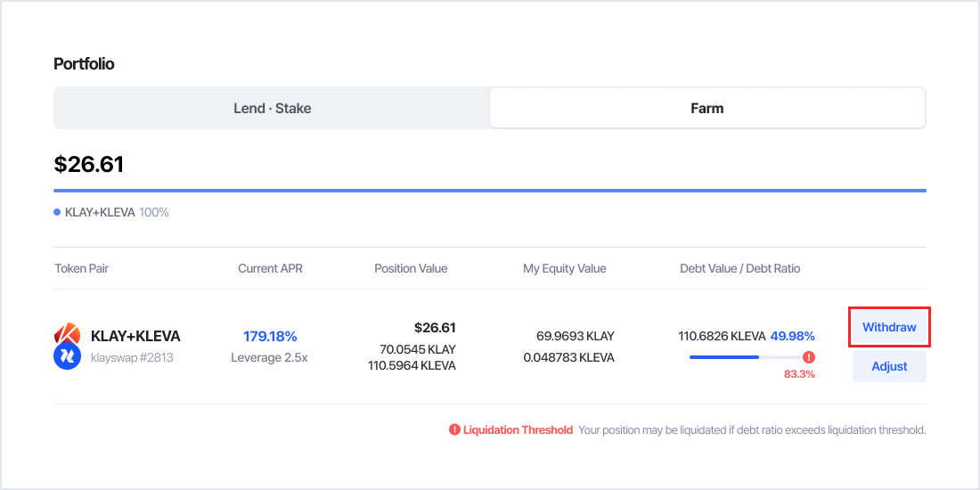
Task: Open Adjust for the KLAY+KLEVA position
Action: [x=888, y=366]
